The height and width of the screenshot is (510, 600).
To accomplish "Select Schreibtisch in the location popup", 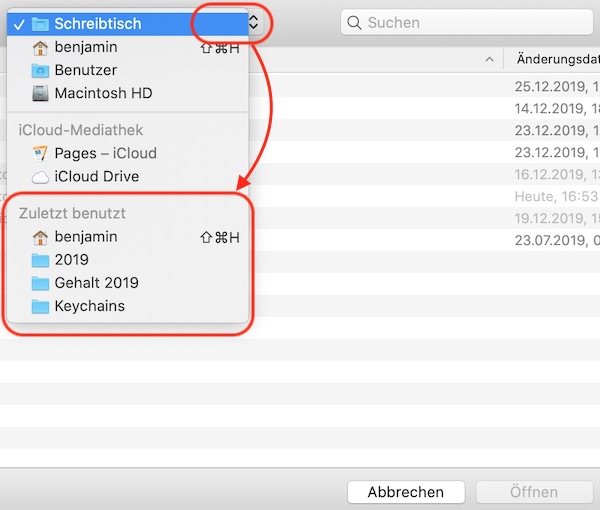I will [128, 24].
